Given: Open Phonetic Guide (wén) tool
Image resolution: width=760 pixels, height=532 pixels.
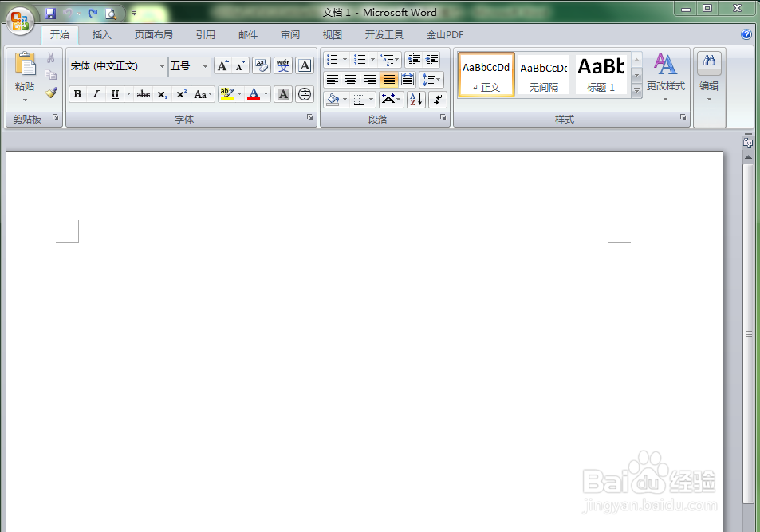Looking at the screenshot, I should 283,66.
